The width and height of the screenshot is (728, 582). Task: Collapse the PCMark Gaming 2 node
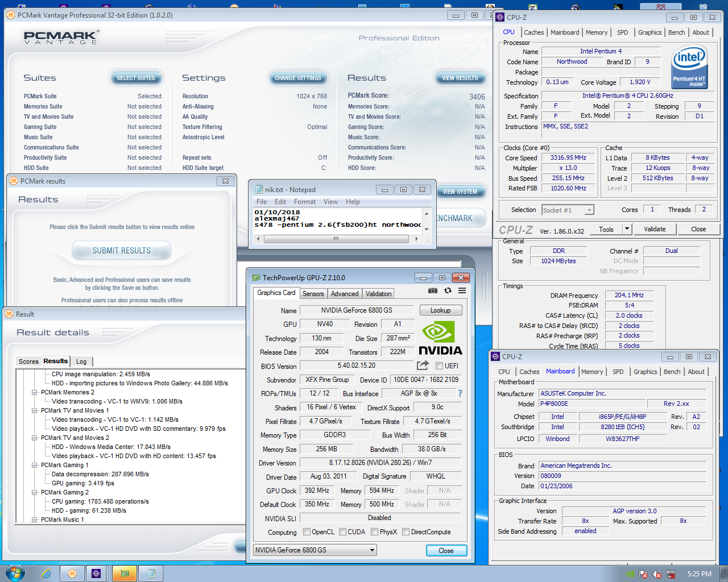tap(35, 492)
